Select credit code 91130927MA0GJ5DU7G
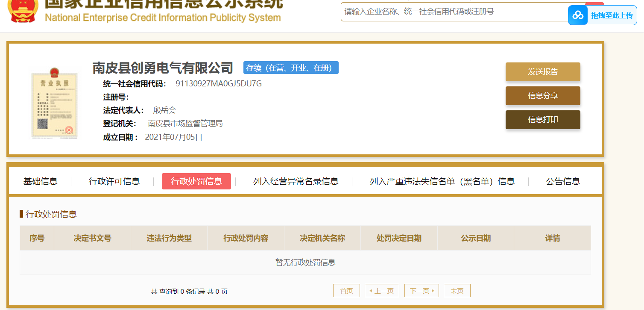 point(219,83)
